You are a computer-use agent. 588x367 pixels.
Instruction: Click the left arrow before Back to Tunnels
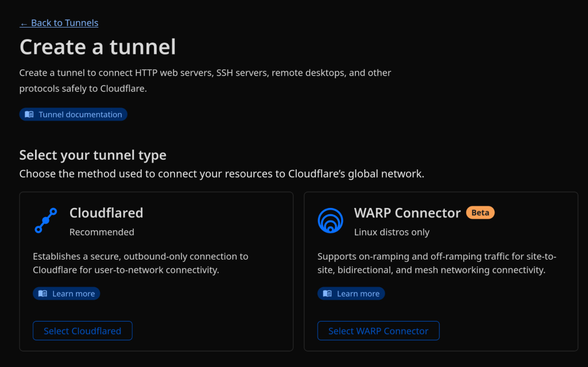(x=24, y=23)
